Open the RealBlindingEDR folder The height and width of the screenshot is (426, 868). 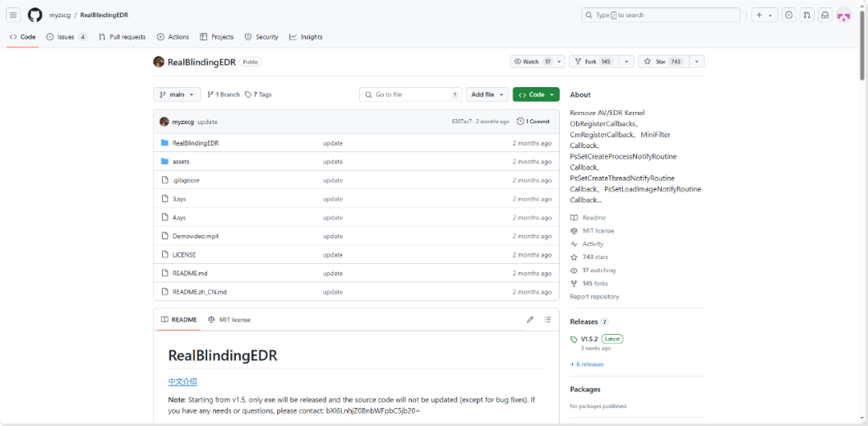196,143
